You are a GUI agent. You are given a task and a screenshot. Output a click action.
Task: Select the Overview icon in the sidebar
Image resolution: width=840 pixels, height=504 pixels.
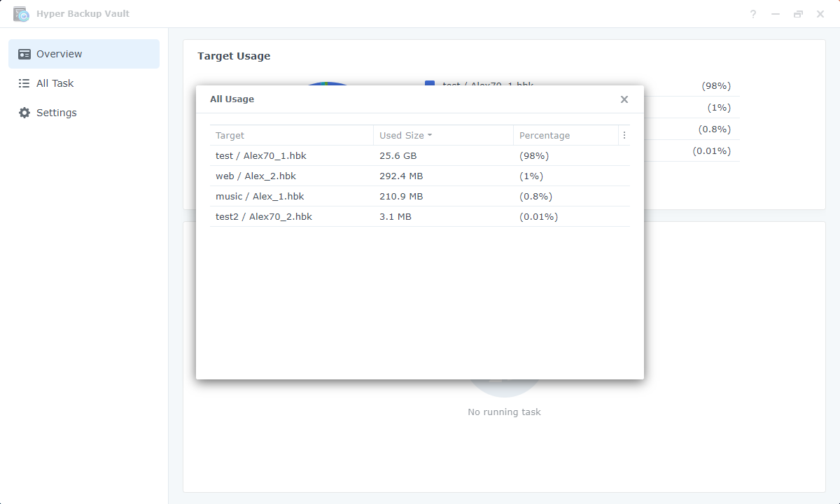24,54
